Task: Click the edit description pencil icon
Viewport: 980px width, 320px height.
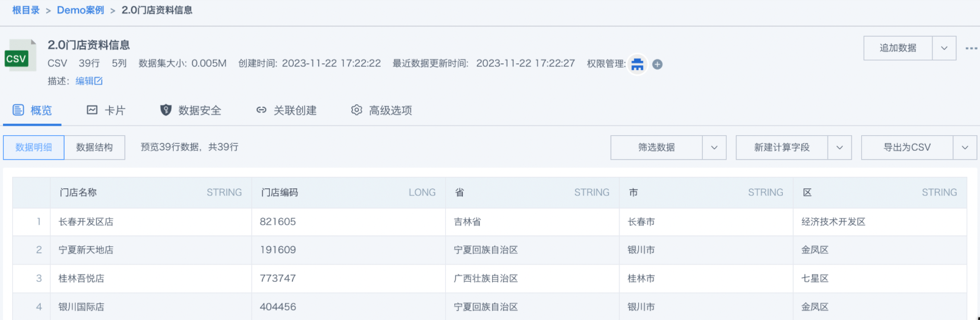Action: [x=99, y=81]
